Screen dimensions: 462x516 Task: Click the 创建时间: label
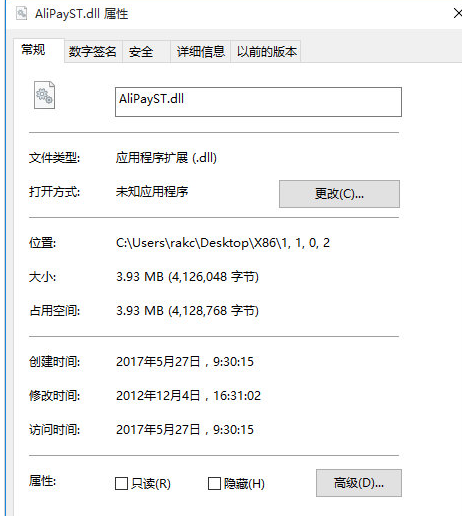(54, 362)
